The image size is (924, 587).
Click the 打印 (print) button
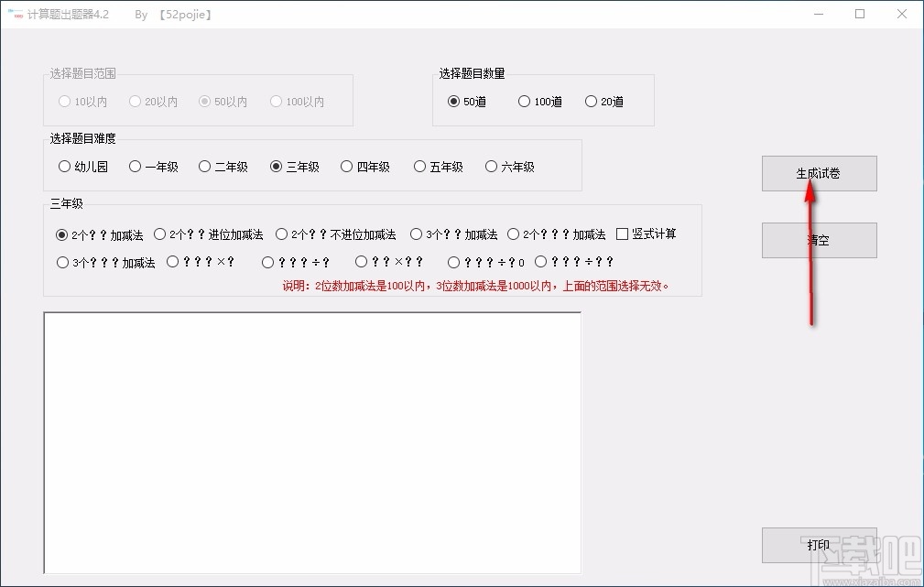(x=818, y=545)
